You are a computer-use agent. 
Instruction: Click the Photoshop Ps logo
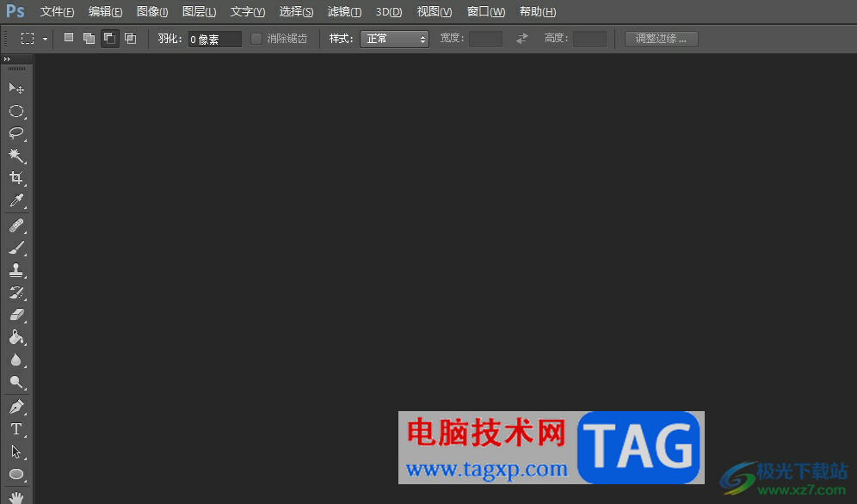coord(15,11)
